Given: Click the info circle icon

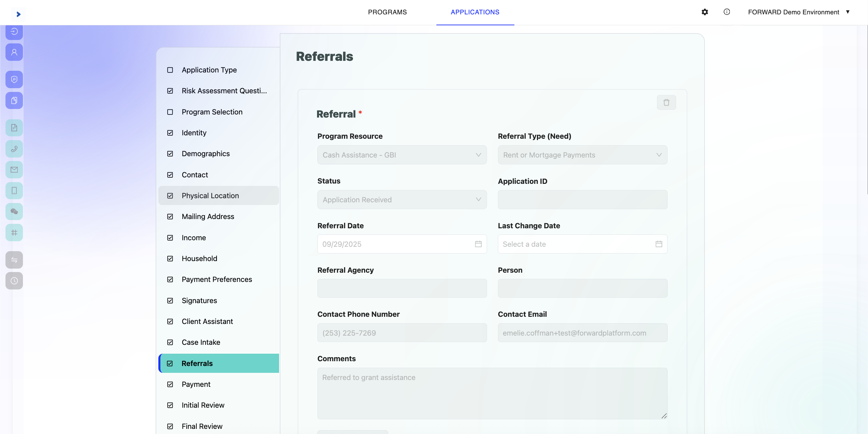Looking at the screenshot, I should (x=726, y=12).
